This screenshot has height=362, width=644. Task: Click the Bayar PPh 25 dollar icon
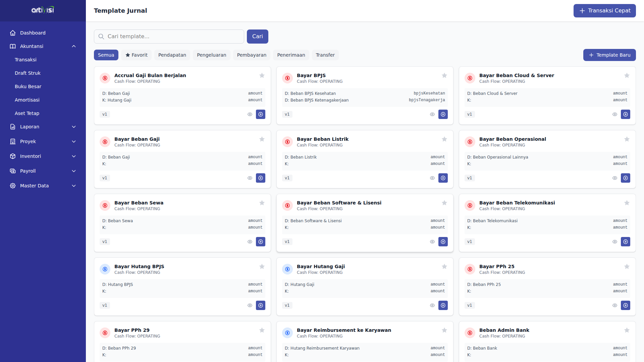(470, 269)
